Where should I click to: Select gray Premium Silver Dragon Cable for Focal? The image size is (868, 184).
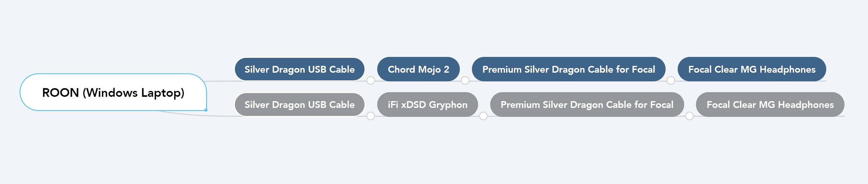(x=587, y=105)
